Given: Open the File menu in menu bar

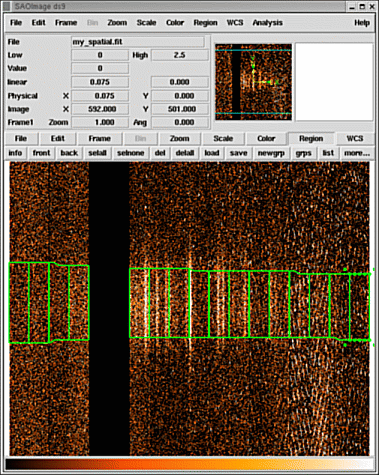Looking at the screenshot, I should (x=16, y=23).
